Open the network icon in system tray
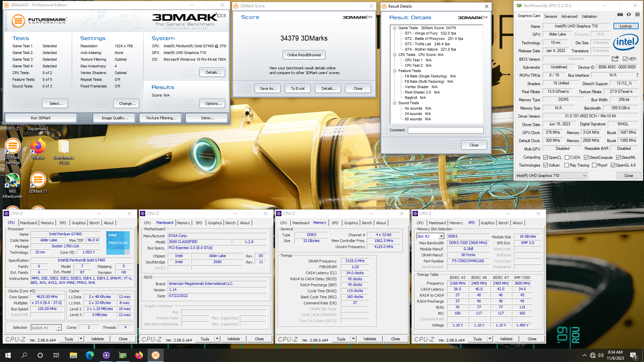Screen dimensions: 644x362 point(593,355)
